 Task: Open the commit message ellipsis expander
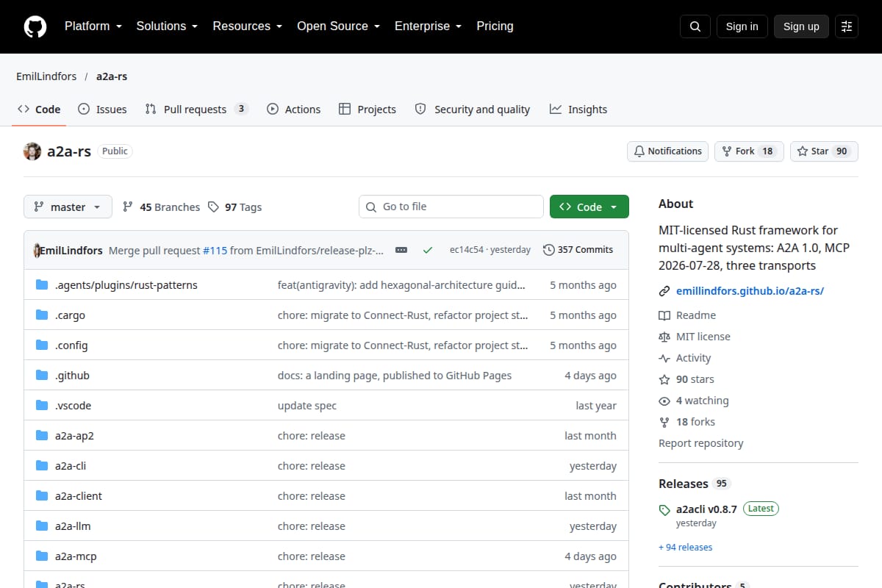[x=401, y=250]
